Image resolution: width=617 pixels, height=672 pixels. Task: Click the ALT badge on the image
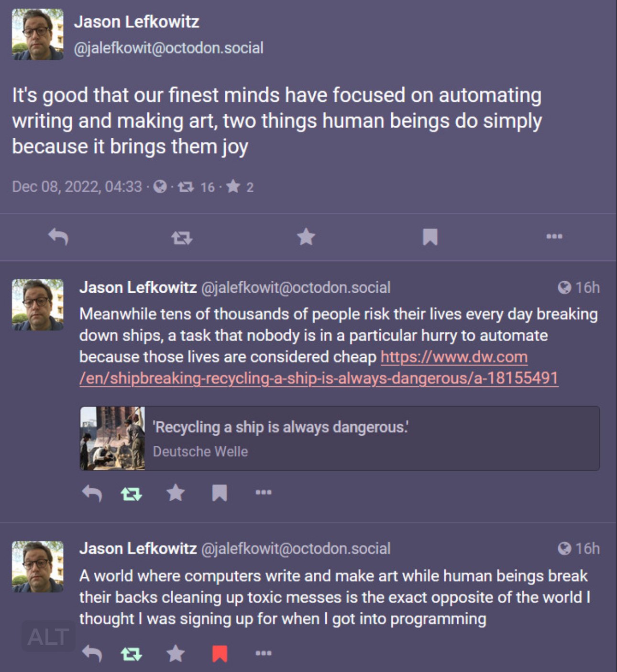[x=48, y=637]
